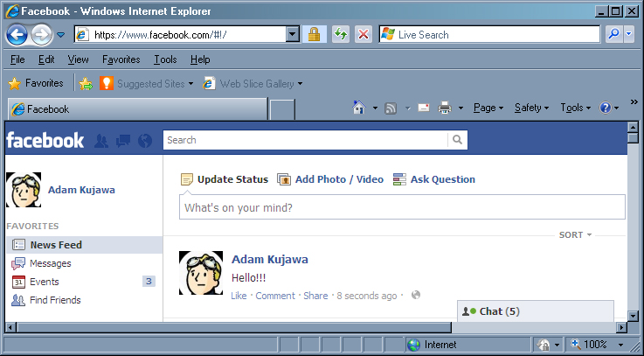Viewport: 644px width, 356px height.
Task: Open Suggested Sites dropdown
Action: [146, 84]
